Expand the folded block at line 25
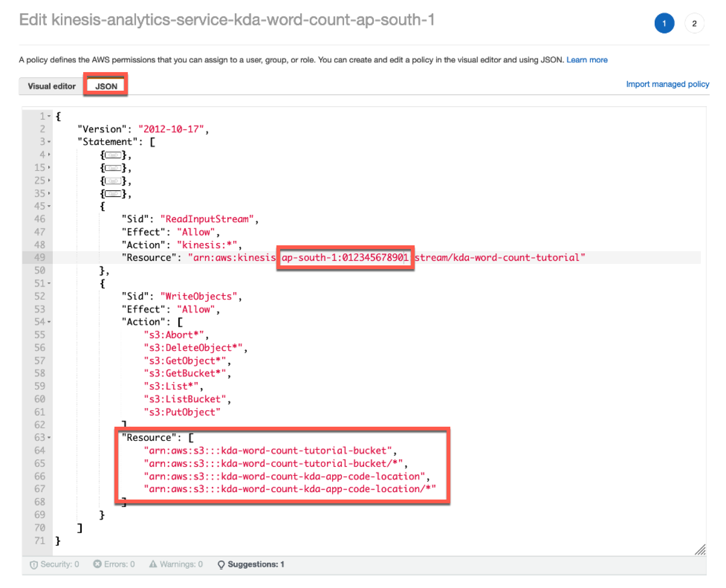 coord(49,181)
